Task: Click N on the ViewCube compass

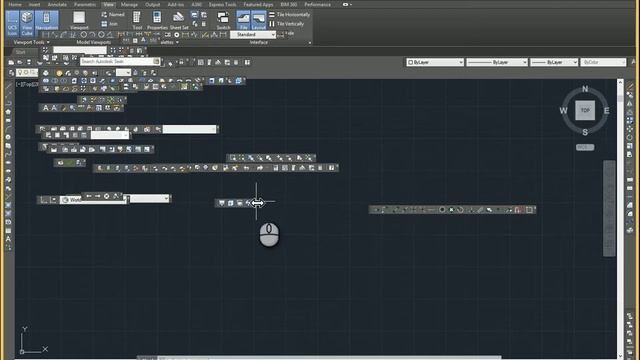Action: [x=585, y=89]
